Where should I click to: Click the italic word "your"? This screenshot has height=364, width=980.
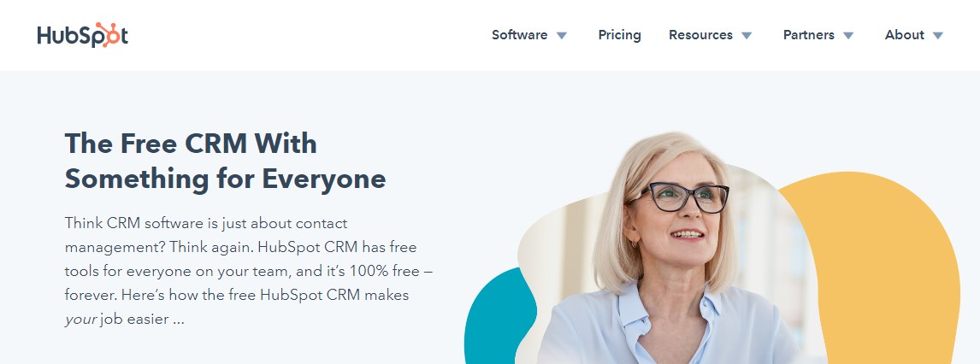(x=80, y=320)
